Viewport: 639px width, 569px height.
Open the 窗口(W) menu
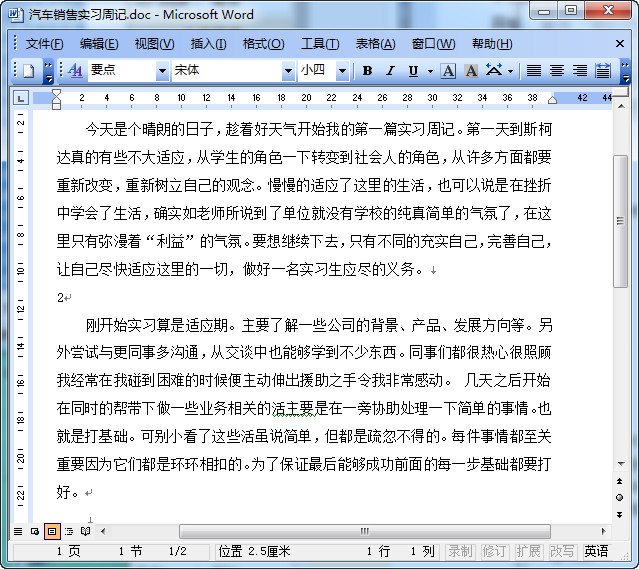pyautogui.click(x=433, y=44)
